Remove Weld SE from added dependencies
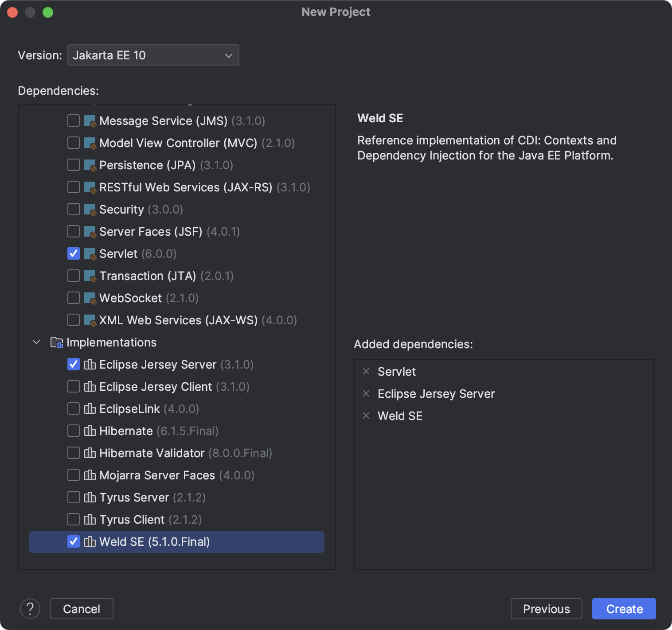Image resolution: width=672 pixels, height=630 pixels. (366, 416)
